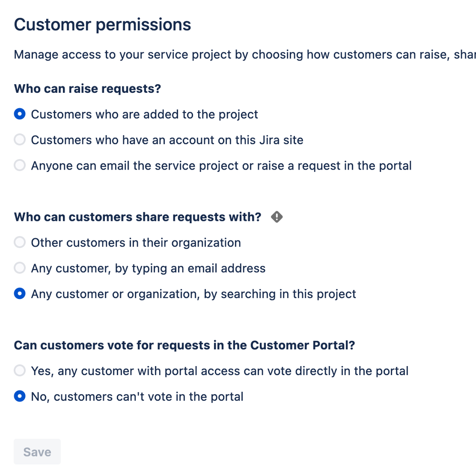Click the warning diamond icon beside share requests
The image size is (476, 467).
(277, 217)
